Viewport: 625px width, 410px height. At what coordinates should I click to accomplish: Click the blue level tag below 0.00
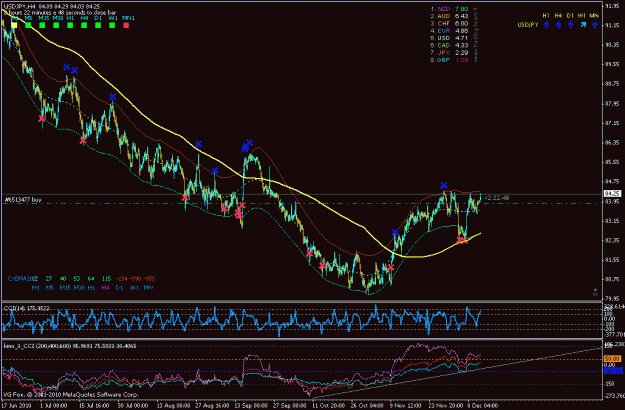[x=613, y=371]
